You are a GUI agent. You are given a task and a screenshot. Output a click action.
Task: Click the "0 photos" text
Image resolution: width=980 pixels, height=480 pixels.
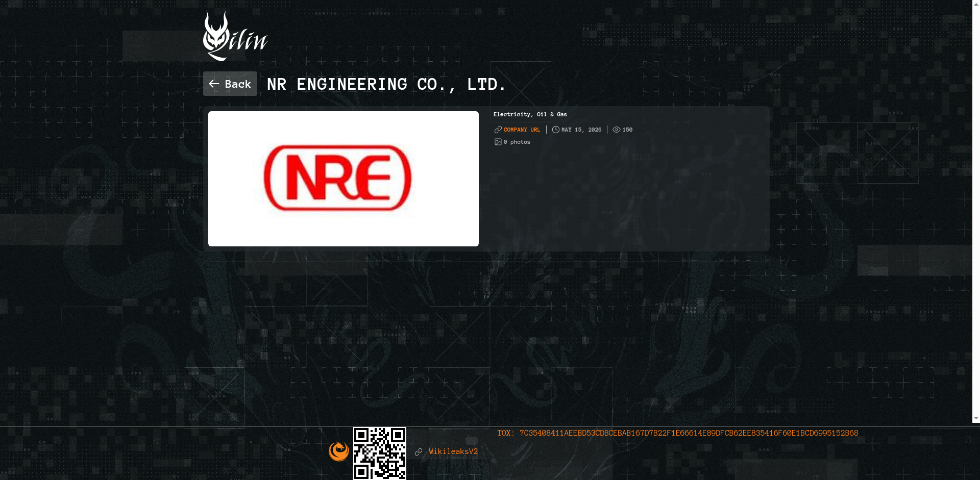[x=517, y=142]
